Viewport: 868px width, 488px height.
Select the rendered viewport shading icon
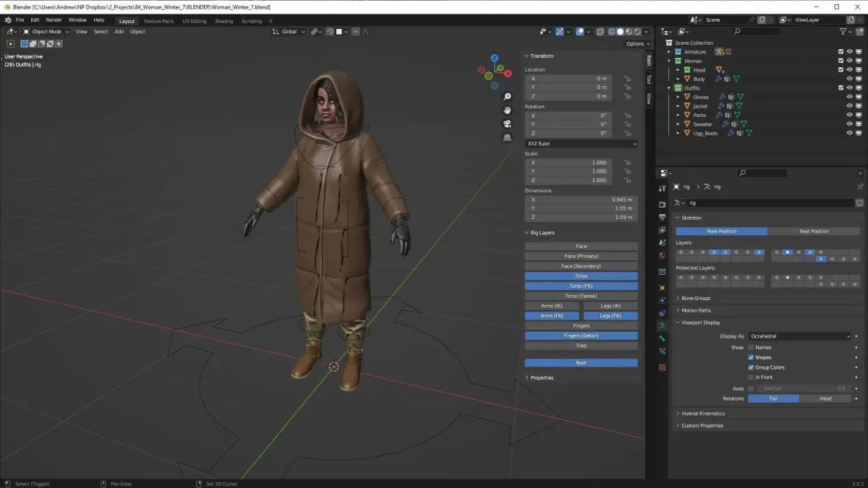(x=637, y=32)
